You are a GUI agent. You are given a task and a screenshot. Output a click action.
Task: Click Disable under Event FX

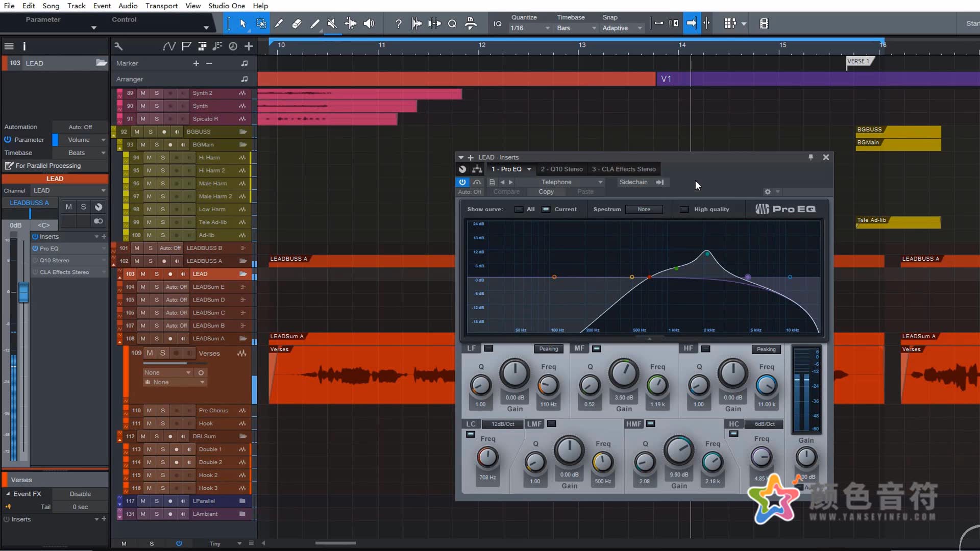click(80, 494)
